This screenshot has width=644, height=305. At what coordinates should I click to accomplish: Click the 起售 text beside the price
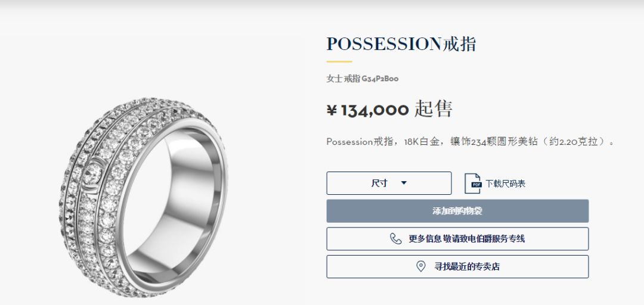pyautogui.click(x=434, y=109)
